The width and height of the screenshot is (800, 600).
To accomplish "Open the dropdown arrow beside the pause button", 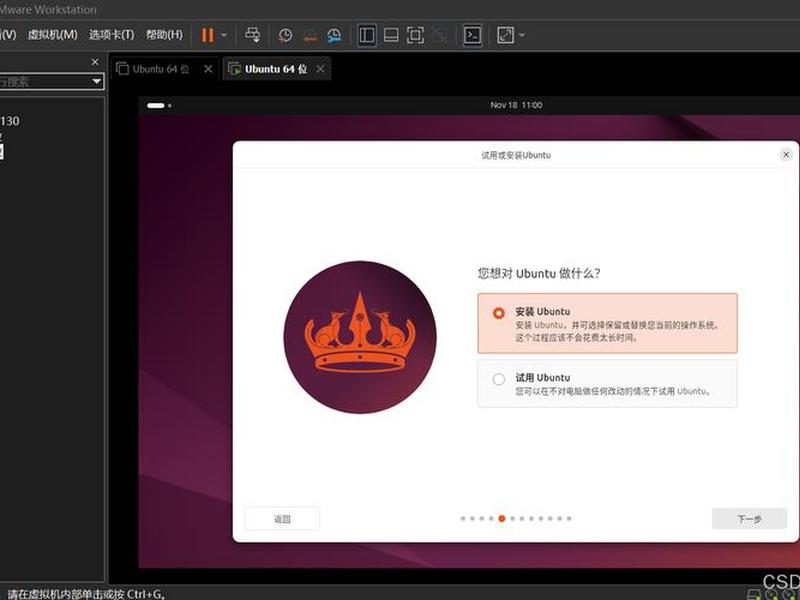I will pyautogui.click(x=223, y=35).
